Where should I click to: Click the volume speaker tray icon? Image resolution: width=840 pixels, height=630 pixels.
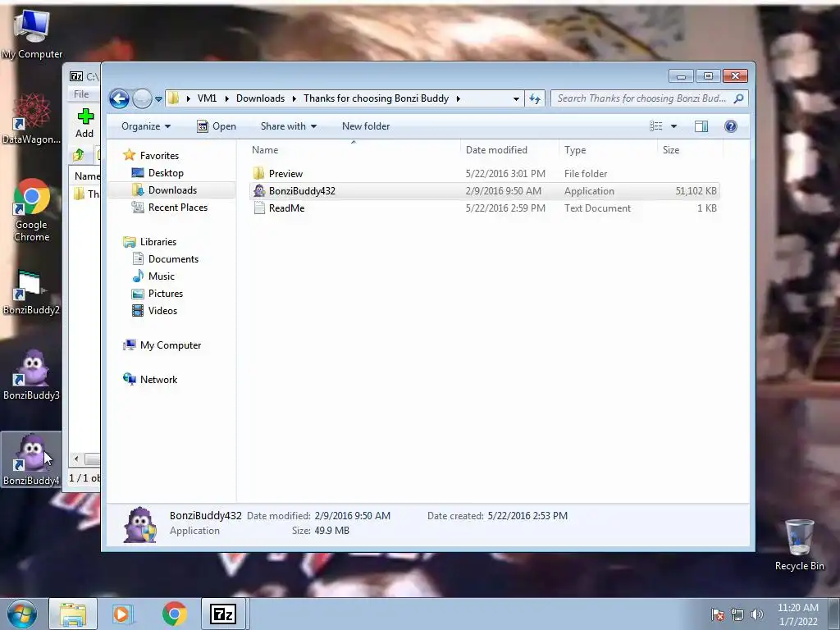pyautogui.click(x=757, y=614)
